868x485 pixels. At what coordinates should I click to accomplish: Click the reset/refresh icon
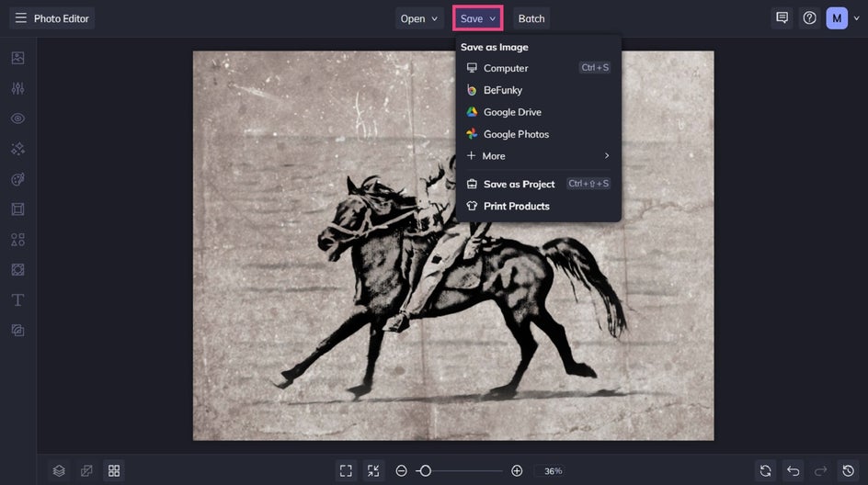766,470
